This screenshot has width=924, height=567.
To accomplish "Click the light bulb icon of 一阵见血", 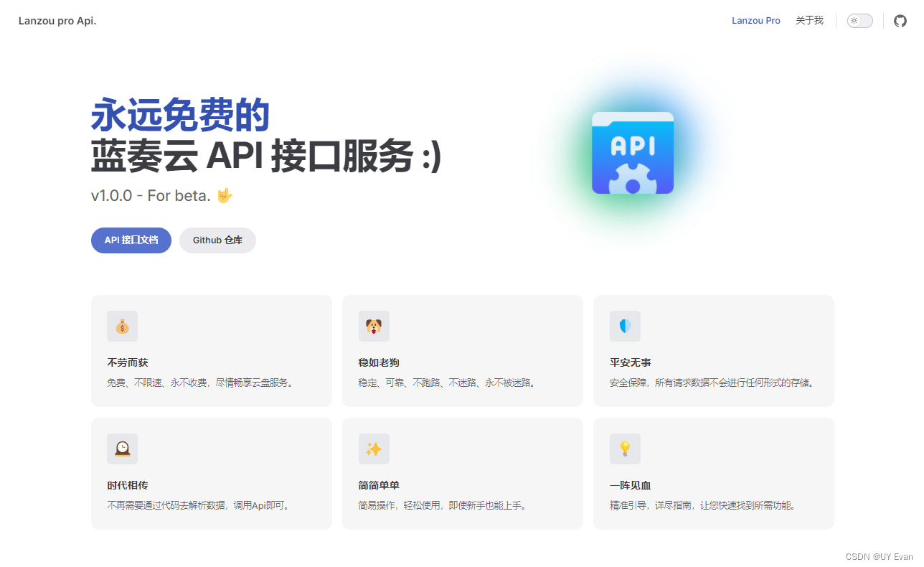I will coord(625,449).
